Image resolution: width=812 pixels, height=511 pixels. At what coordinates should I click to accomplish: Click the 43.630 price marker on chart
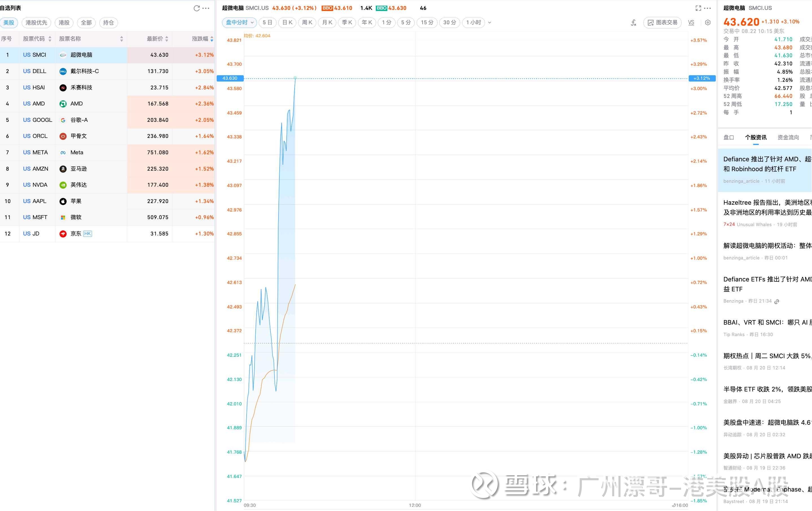point(230,78)
